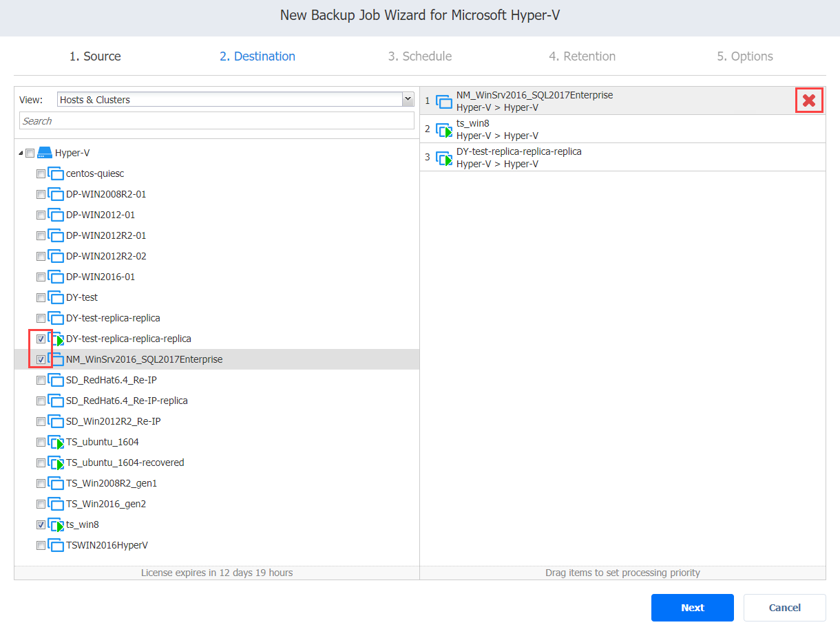Click NM_WinSrv2016_SQL2017Enterprise icon in selected list

(444, 101)
